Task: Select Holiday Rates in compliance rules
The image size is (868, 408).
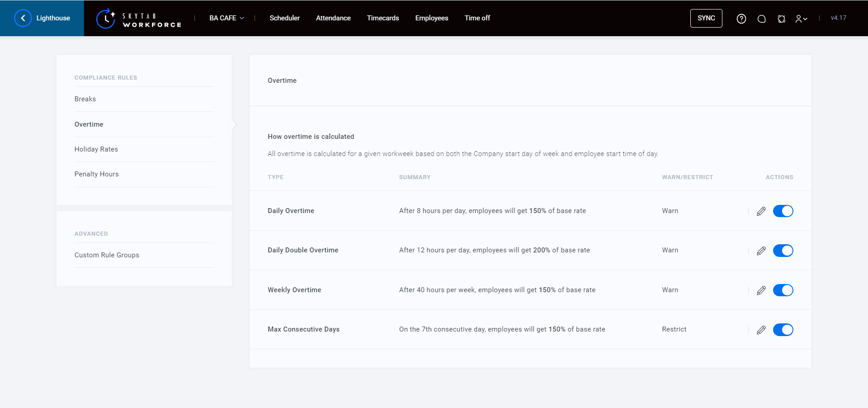Action: click(x=96, y=149)
